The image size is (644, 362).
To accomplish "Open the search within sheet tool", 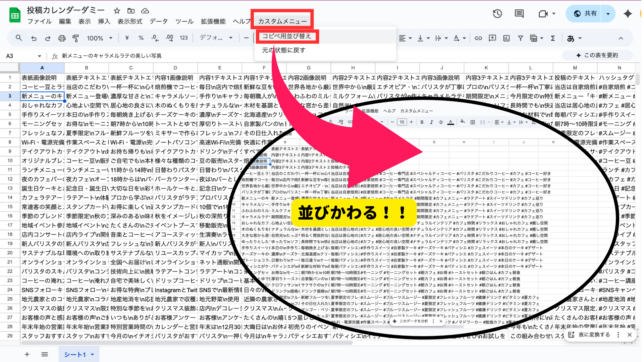I will click(x=19, y=38).
